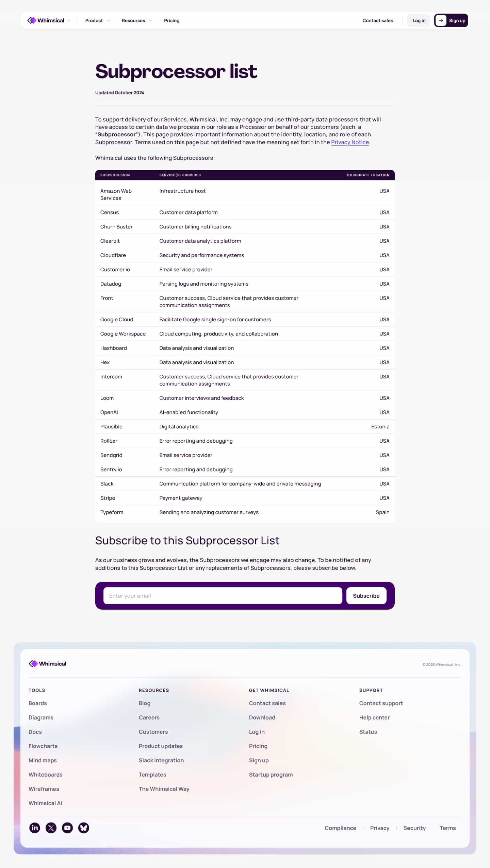Click the X (Twitter) social icon
Image resolution: width=490 pixels, height=868 pixels.
51,828
